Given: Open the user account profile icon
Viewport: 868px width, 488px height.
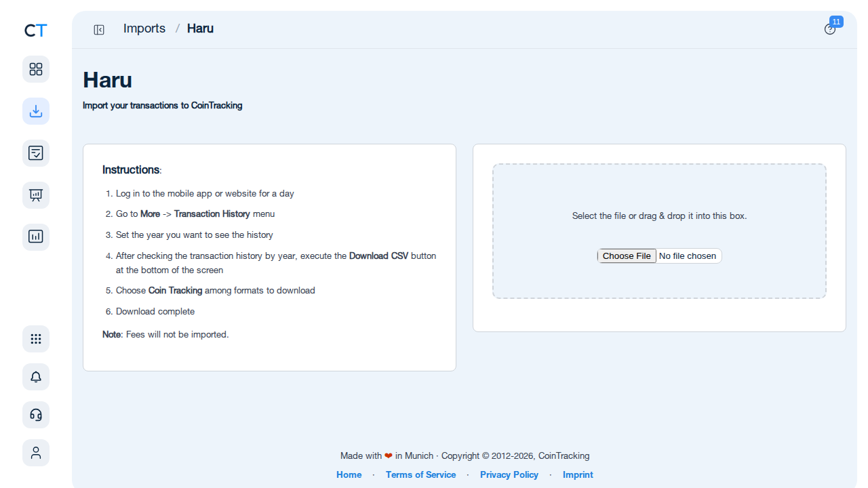Looking at the screenshot, I should point(36,453).
